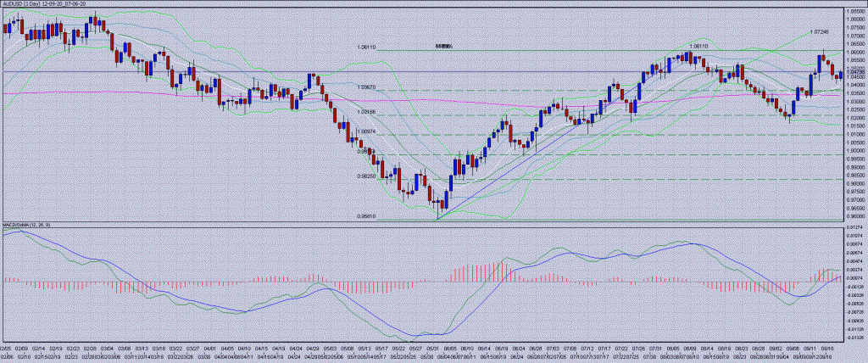868x363 pixels.
Task: Select the lowest candlestick at the 0.95810 bottom
Action: [x=438, y=206]
